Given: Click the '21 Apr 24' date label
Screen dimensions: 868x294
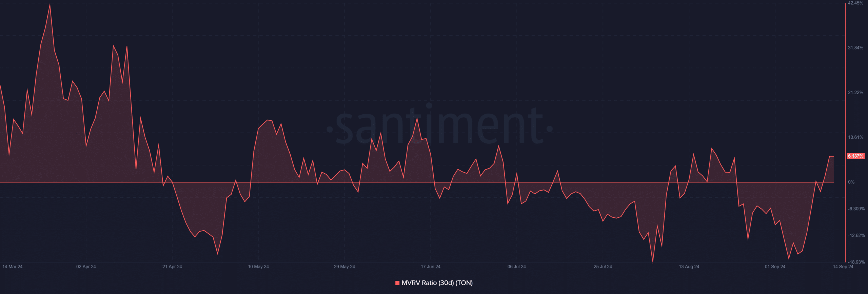Looking at the screenshot, I should (x=172, y=267).
